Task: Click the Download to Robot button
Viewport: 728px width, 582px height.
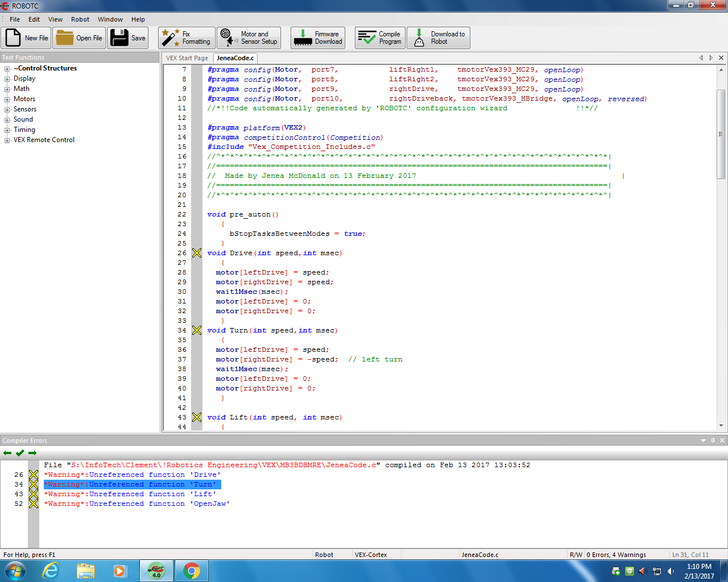Action: pos(439,38)
